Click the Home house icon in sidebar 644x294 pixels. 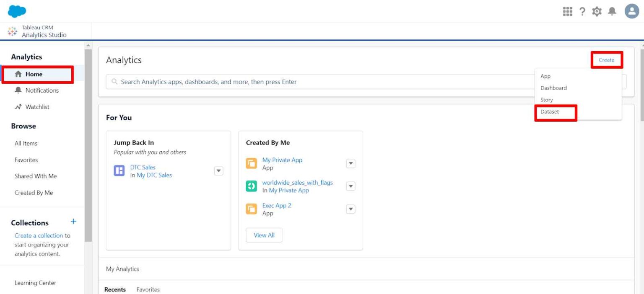[x=18, y=74]
